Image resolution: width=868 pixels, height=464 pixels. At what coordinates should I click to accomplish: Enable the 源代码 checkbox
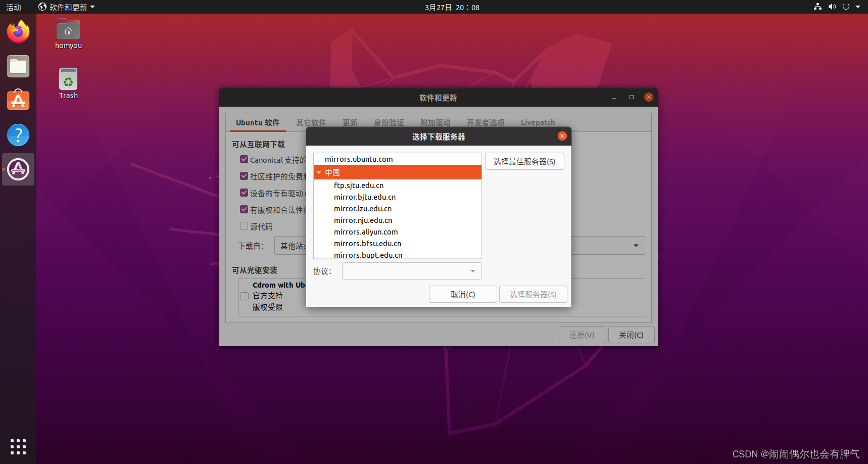244,226
